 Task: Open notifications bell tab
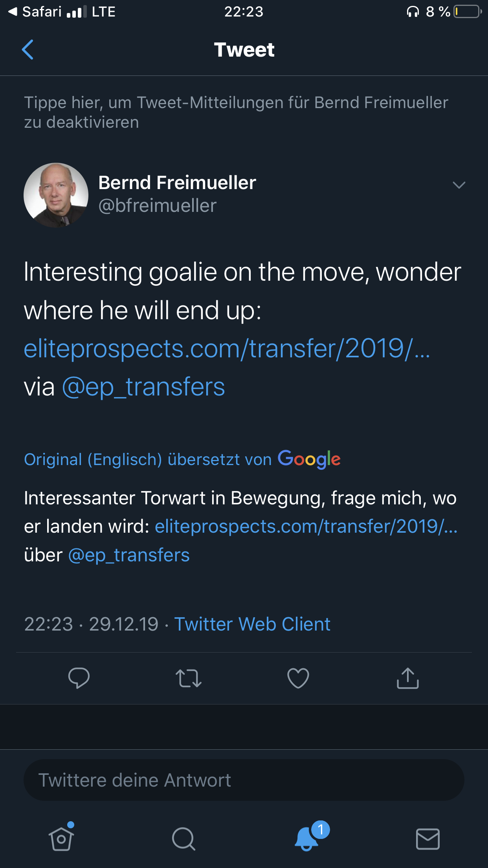click(307, 838)
